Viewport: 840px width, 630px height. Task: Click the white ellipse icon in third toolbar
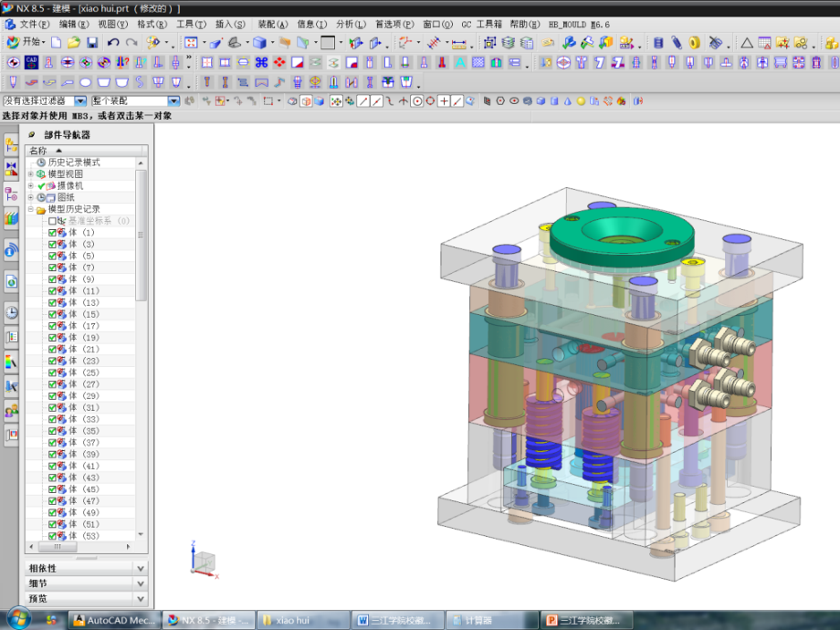[85, 82]
